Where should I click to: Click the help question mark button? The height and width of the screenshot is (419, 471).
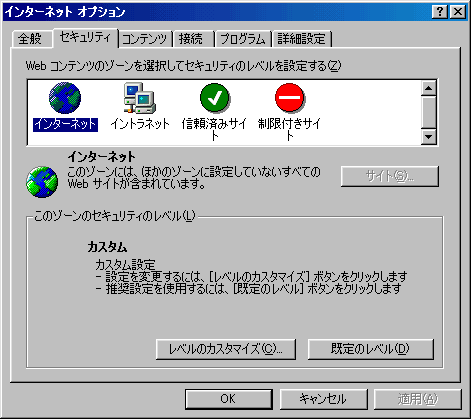[x=440, y=12]
